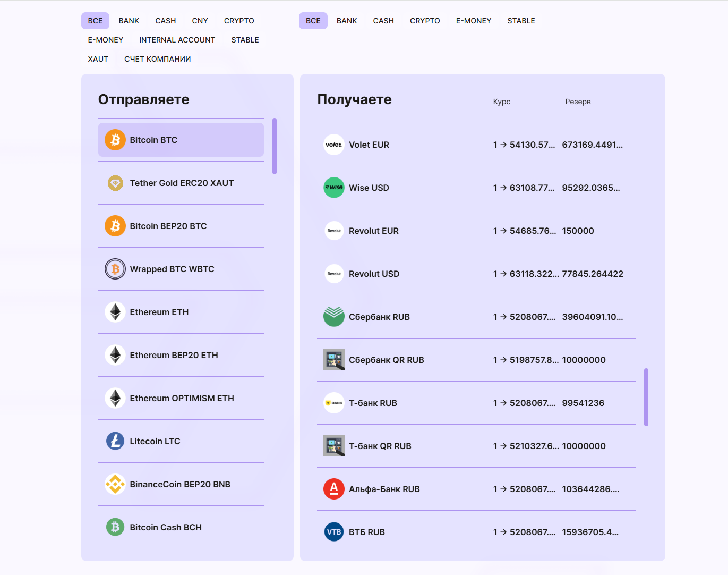Click the Т-банк QR RUB picture icon

click(x=334, y=446)
